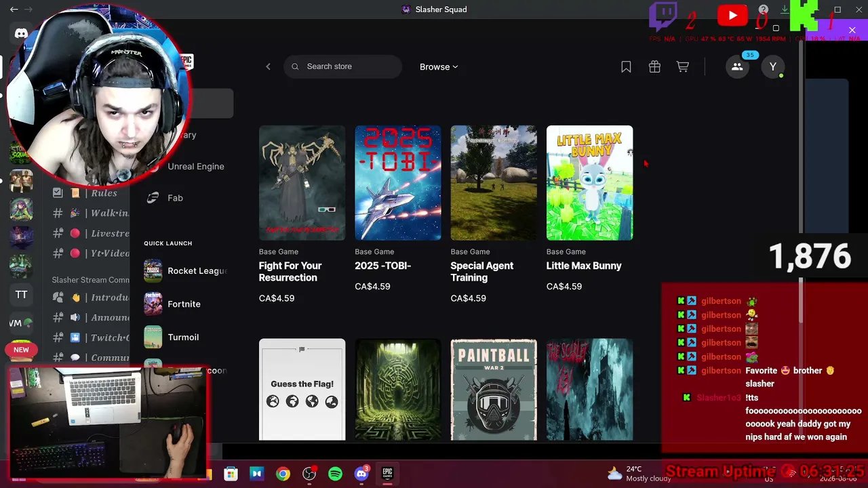
Task: Open the Little Max Bunny cover art
Action: pyautogui.click(x=589, y=183)
